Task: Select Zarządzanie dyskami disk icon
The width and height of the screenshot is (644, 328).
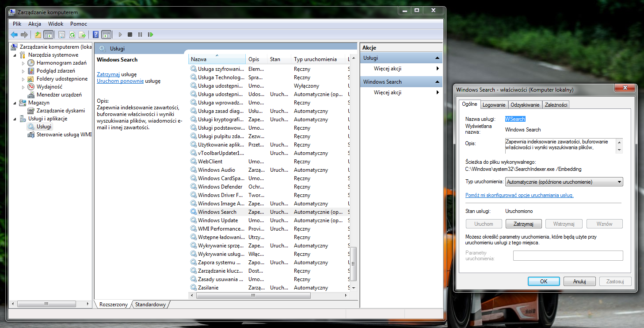Action: (x=31, y=111)
